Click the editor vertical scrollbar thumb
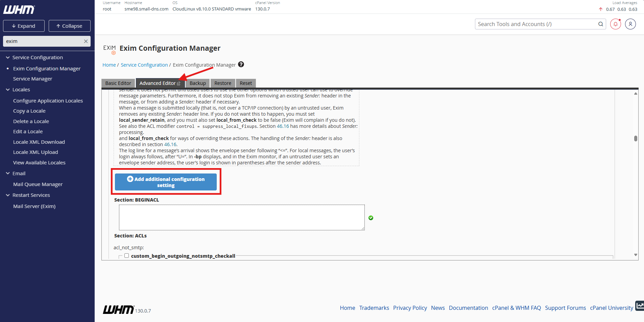This screenshot has height=322, width=644. tap(636, 138)
